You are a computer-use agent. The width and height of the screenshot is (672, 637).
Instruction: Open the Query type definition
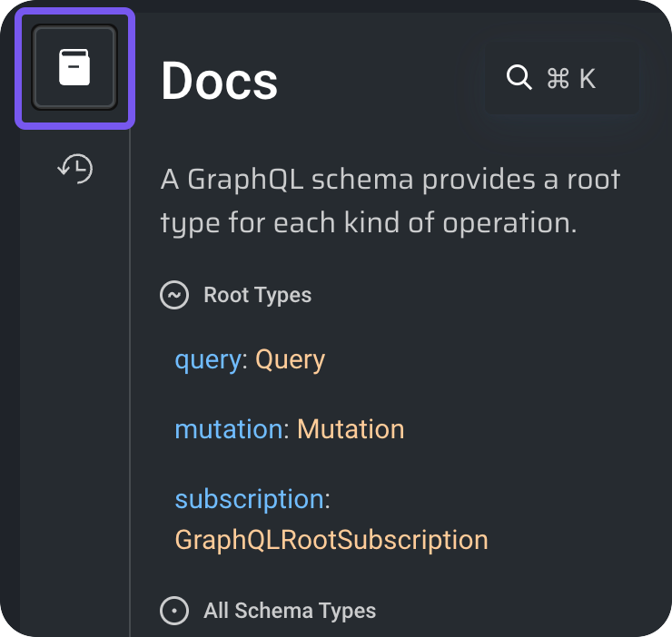click(x=290, y=360)
